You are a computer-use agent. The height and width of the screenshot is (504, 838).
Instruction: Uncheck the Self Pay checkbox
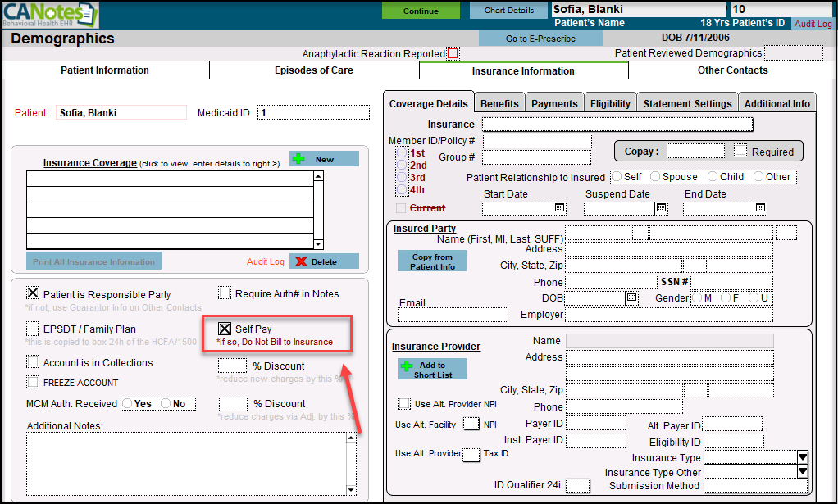coord(225,329)
